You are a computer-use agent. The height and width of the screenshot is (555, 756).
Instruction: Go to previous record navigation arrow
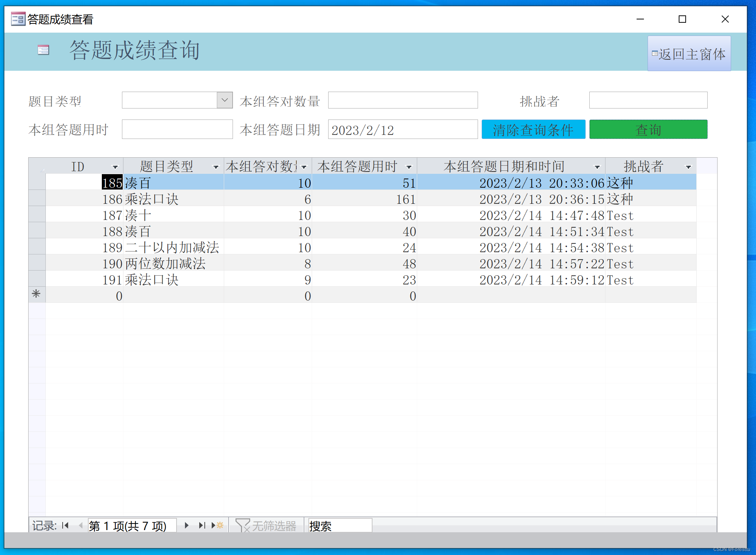pos(81,525)
